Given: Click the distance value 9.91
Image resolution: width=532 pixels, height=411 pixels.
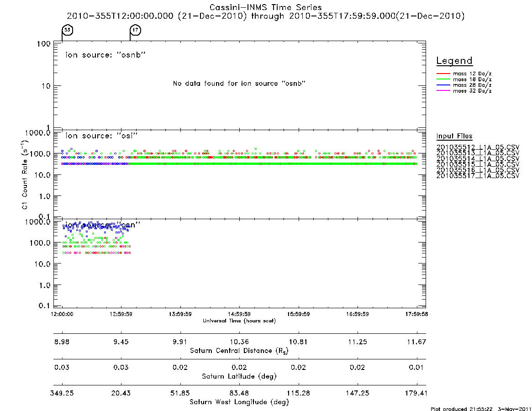Looking at the screenshot, I should [x=180, y=342].
